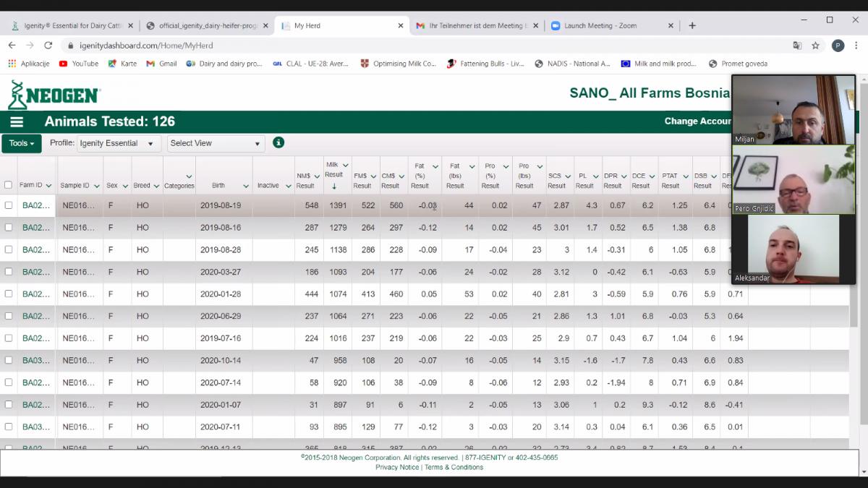The height and width of the screenshot is (488, 868).
Task: Open the Terms & Conditions link
Action: coord(454,467)
